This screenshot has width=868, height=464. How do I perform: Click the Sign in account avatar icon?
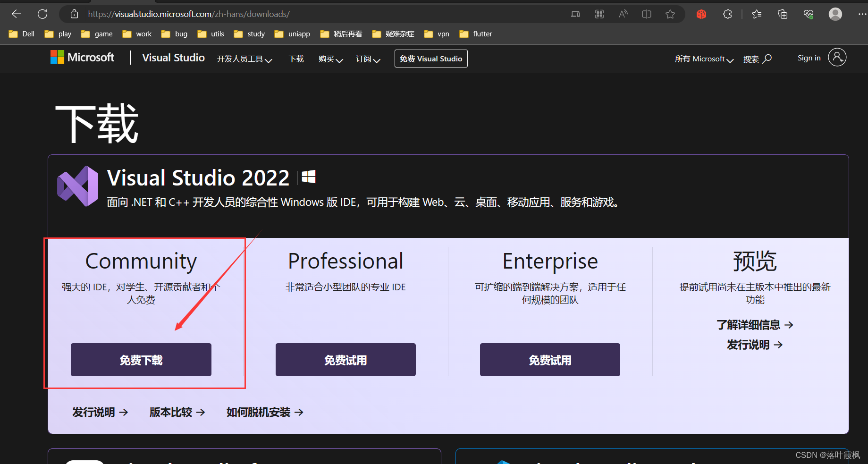[x=837, y=58]
